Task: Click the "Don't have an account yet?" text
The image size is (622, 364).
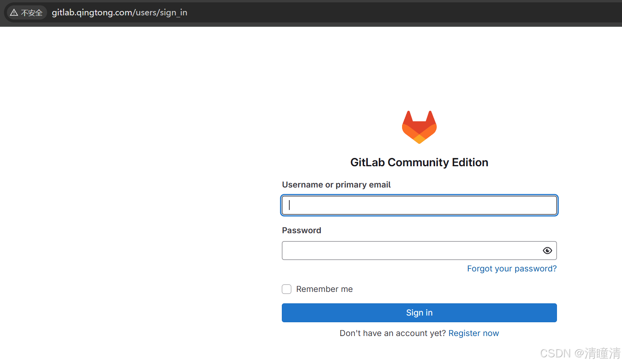Action: point(393,333)
